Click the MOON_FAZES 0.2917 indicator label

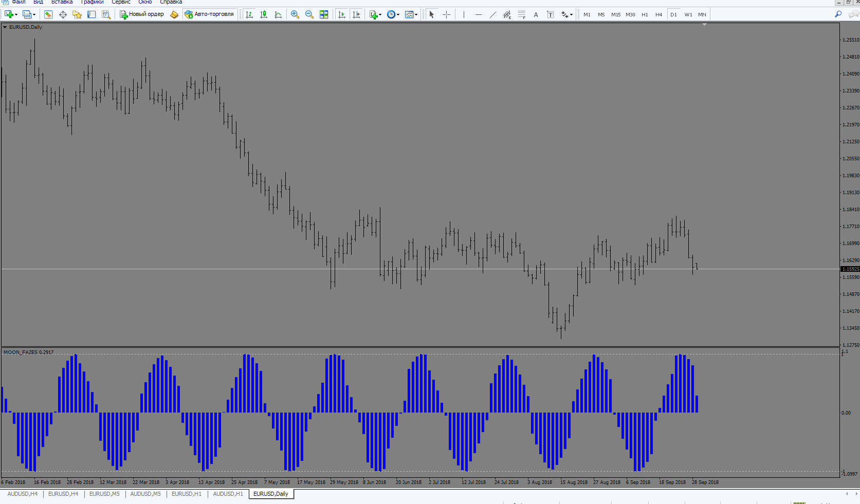point(28,352)
